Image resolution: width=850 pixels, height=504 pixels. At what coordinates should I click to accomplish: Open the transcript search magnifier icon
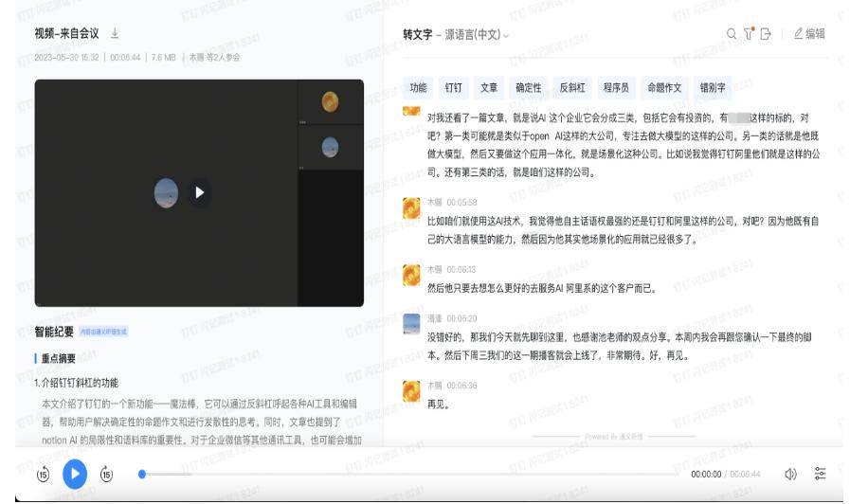tap(732, 34)
